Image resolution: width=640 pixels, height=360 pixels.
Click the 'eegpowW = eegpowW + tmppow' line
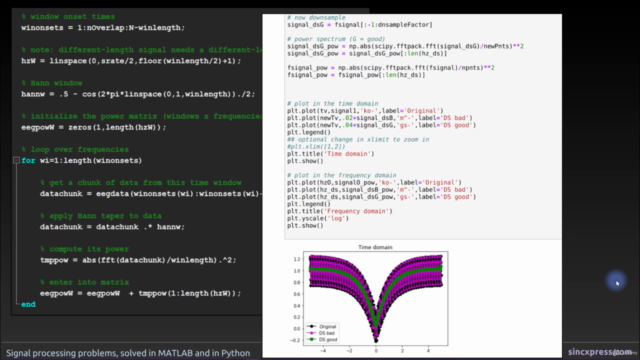point(140,293)
